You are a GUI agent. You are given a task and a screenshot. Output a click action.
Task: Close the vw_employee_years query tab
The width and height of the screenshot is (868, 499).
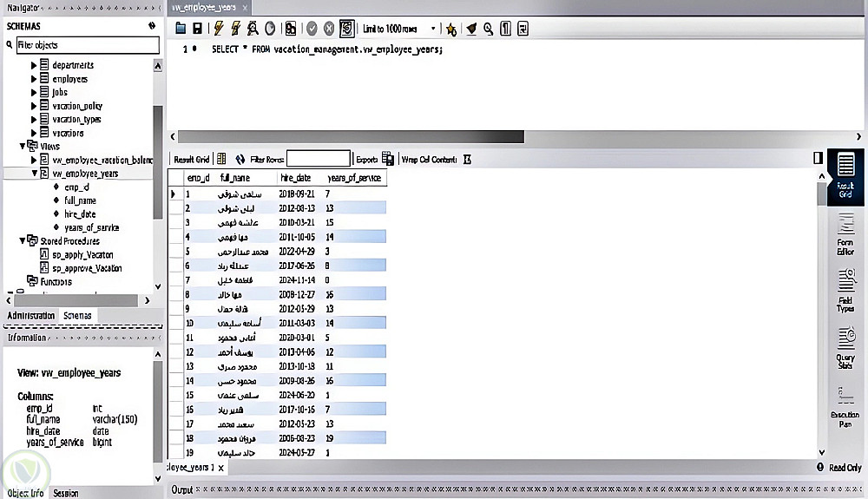(244, 8)
